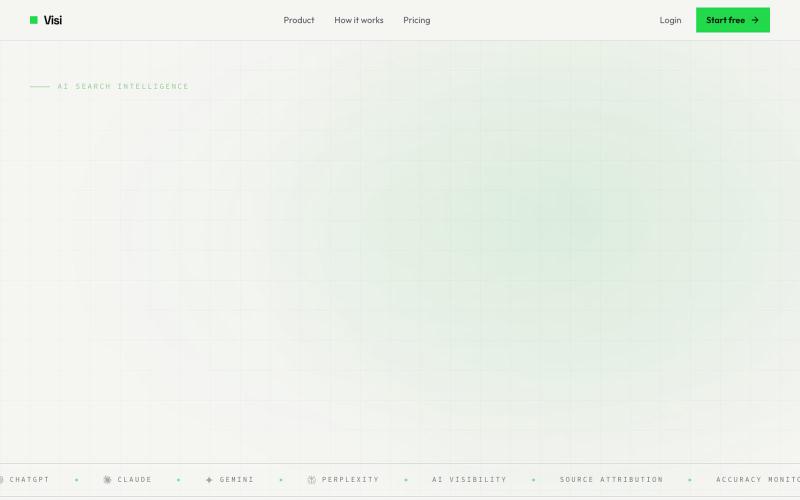Image resolution: width=800 pixels, height=500 pixels.
Task: Click the AI SEARCH INTELLIGENCE label
Action: tap(123, 86)
